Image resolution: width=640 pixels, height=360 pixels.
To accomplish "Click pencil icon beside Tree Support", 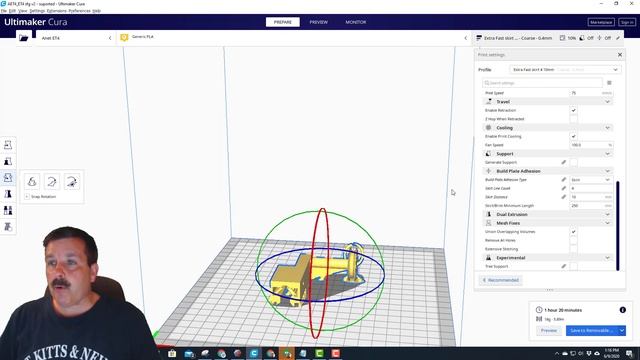I will 564,266.
